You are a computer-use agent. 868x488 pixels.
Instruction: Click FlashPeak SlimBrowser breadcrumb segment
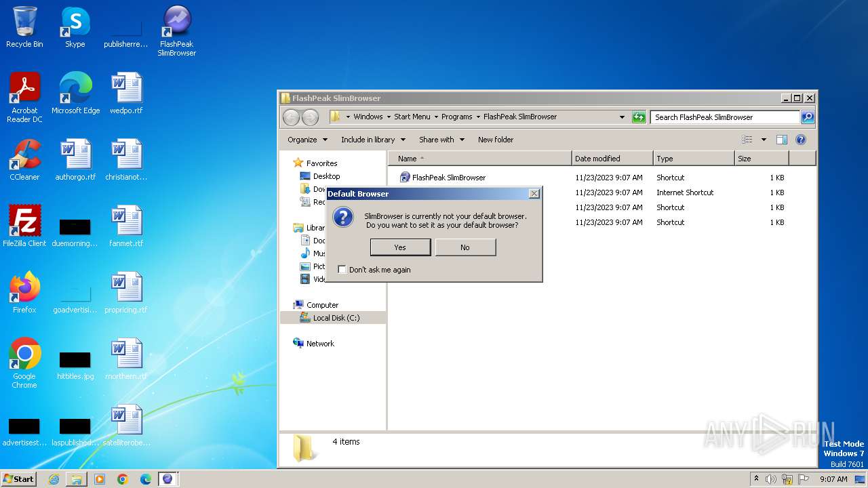[520, 117]
